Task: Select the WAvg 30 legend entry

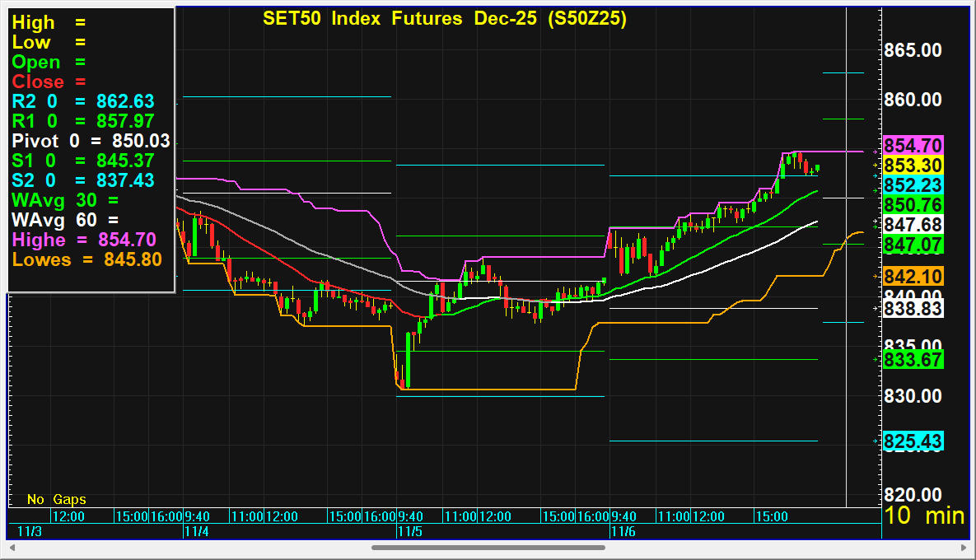Action: (x=64, y=200)
